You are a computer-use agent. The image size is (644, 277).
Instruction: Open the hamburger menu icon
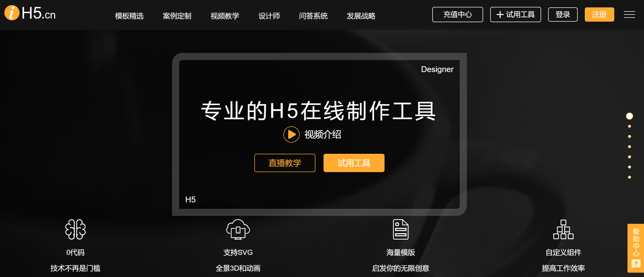click(629, 15)
